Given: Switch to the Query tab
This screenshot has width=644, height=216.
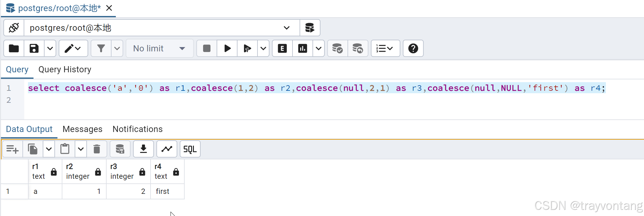Looking at the screenshot, I should pyautogui.click(x=17, y=70).
